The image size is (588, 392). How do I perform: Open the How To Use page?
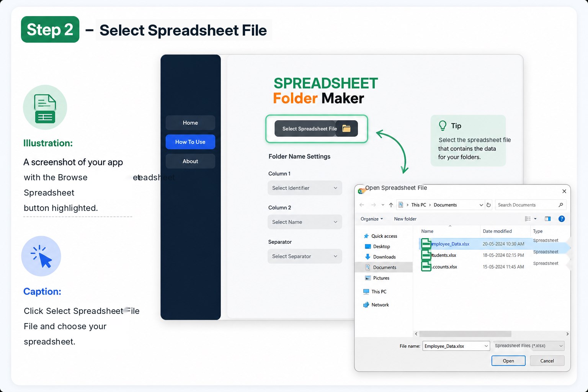190,142
